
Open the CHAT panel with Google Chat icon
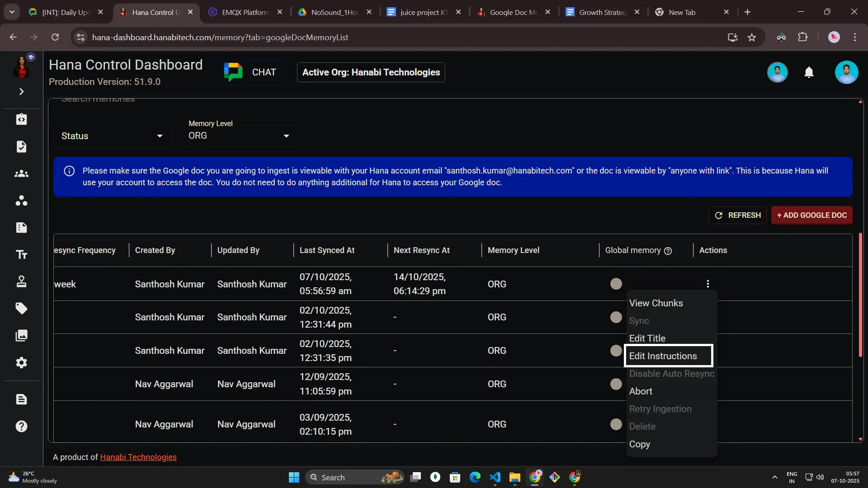point(250,72)
